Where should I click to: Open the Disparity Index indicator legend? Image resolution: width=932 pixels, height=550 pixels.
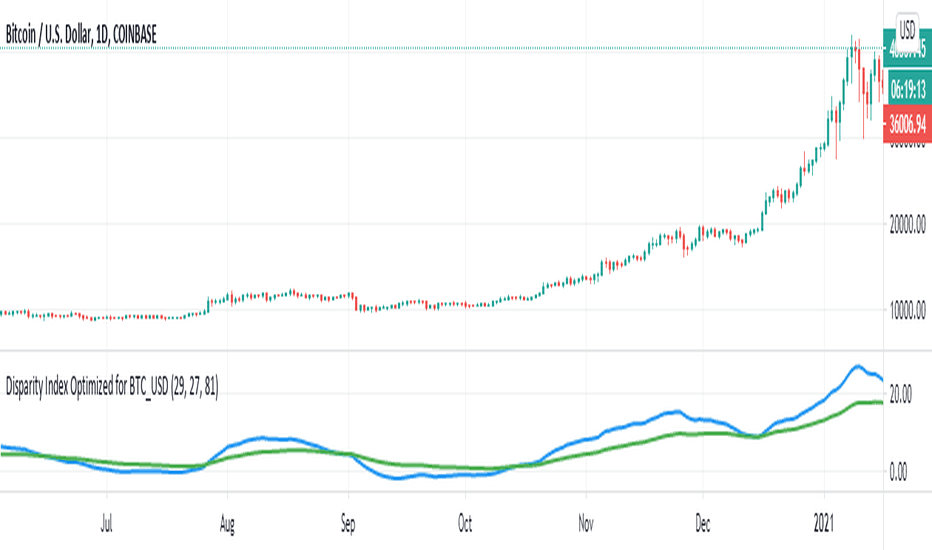[x=112, y=387]
